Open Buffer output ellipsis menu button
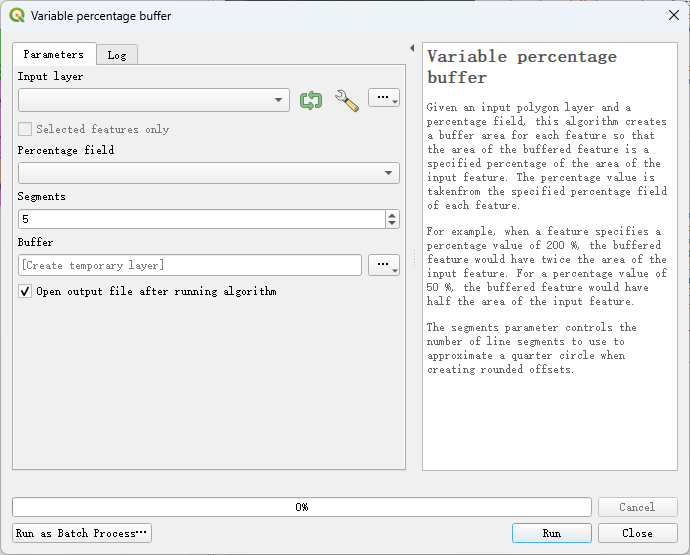 coord(384,265)
